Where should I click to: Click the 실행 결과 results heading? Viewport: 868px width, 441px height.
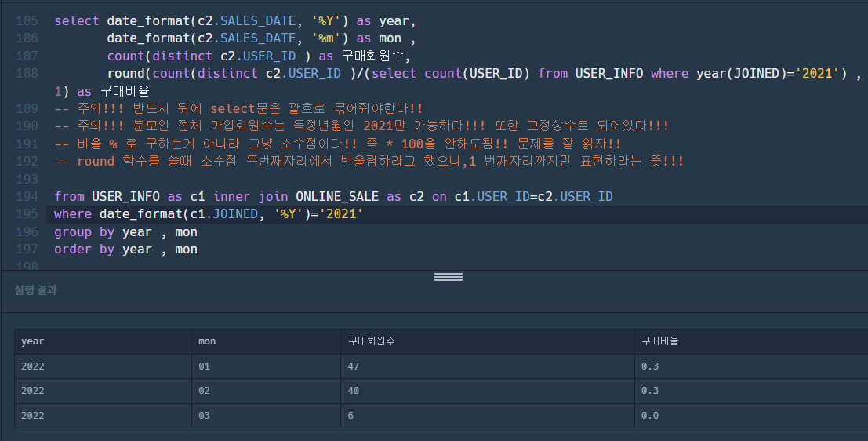(x=35, y=290)
